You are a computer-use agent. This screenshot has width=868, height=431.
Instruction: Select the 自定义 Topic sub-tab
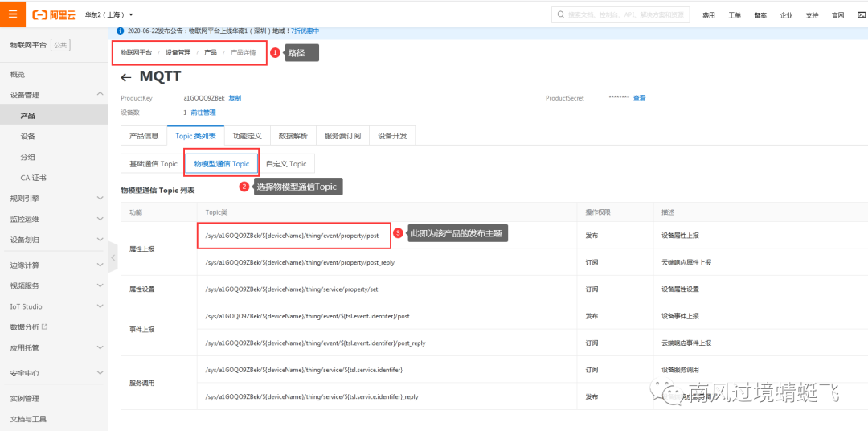[286, 164]
